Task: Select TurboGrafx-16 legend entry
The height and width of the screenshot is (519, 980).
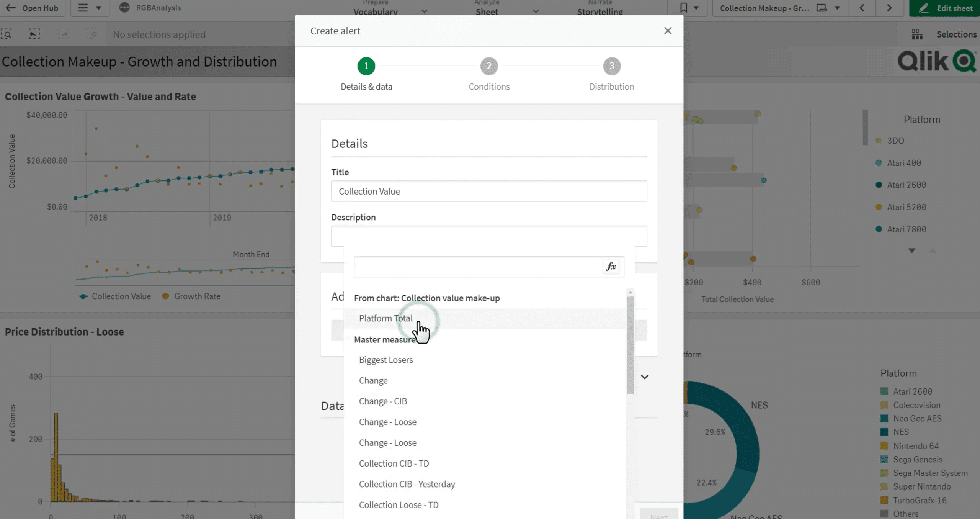Action: (913, 500)
